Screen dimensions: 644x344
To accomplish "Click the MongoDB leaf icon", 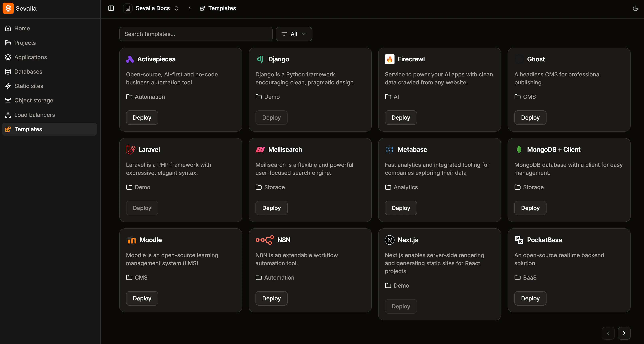I will (519, 149).
